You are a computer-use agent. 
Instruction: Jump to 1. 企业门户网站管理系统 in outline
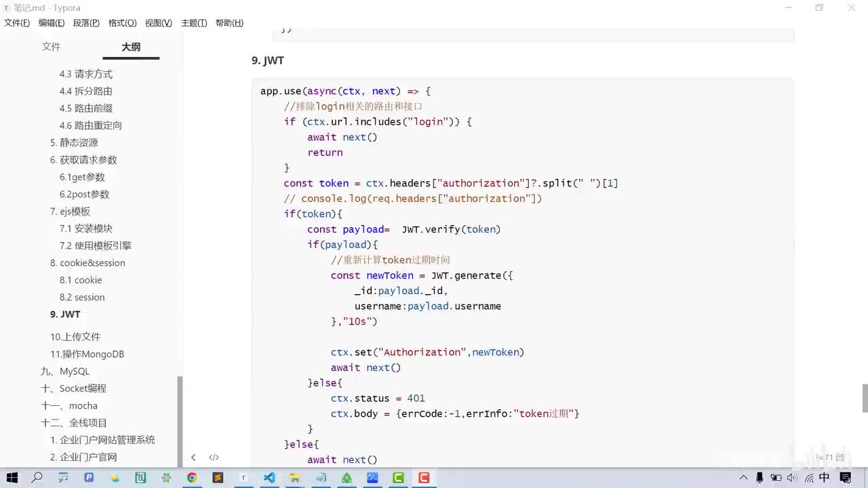[102, 440]
